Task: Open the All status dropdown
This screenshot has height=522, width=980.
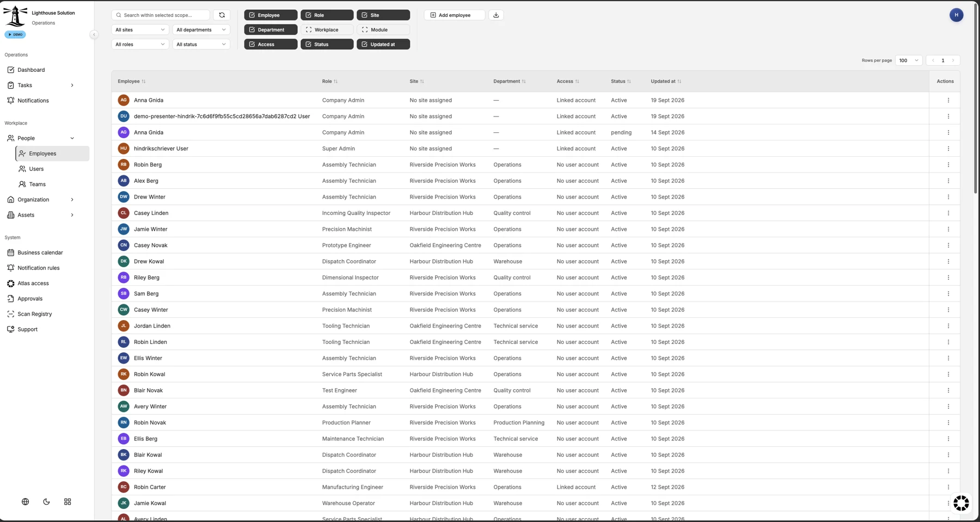Action: pyautogui.click(x=201, y=45)
